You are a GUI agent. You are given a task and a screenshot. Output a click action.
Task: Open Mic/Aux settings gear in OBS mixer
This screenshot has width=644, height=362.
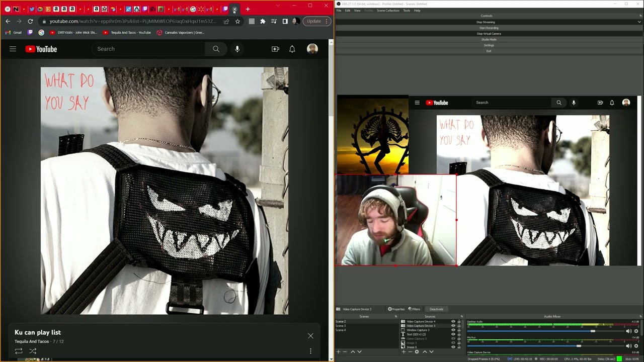[636, 346]
